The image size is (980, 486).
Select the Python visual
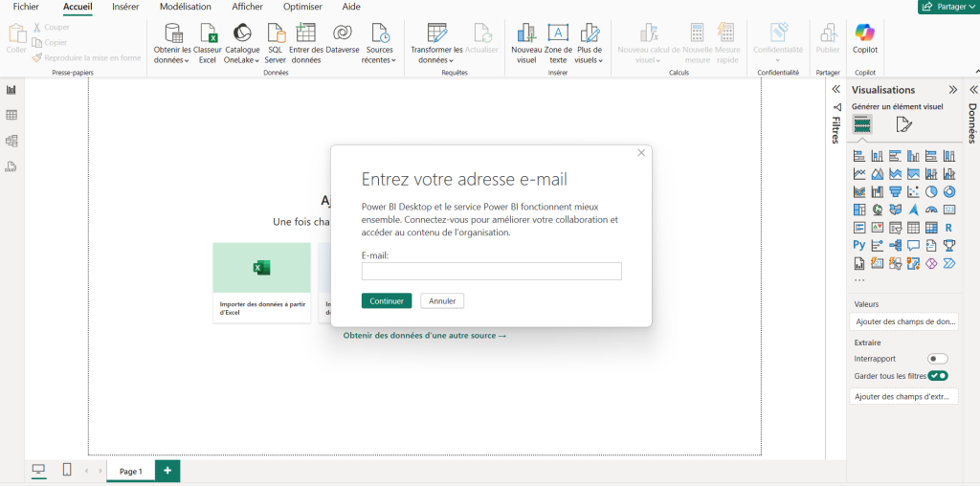pyautogui.click(x=859, y=246)
